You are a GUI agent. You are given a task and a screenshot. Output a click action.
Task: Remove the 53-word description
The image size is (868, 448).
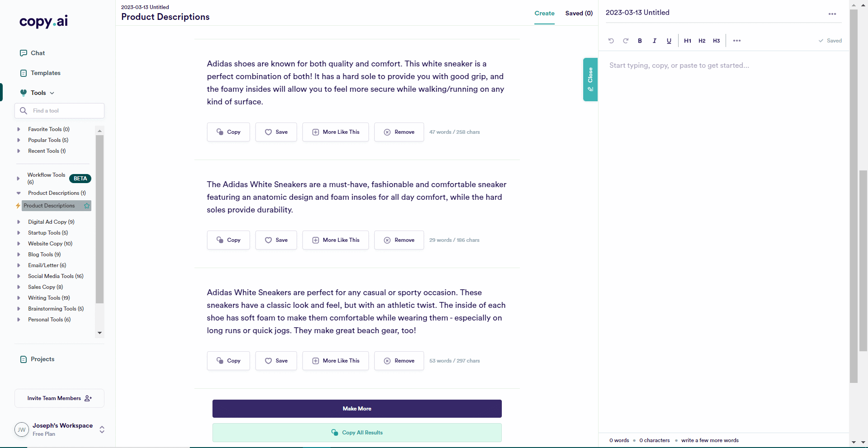coord(399,361)
